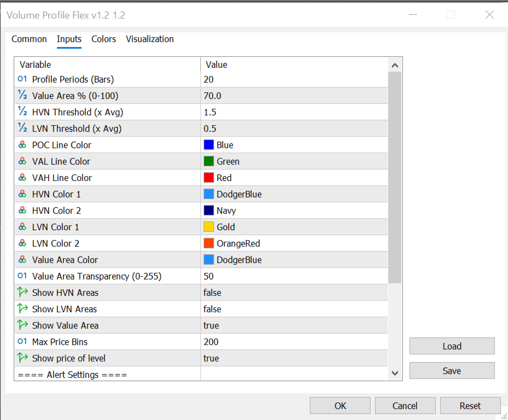The image size is (508, 420).
Task: Click the integer icon beside Value Area Transparency
Action: click(x=22, y=276)
